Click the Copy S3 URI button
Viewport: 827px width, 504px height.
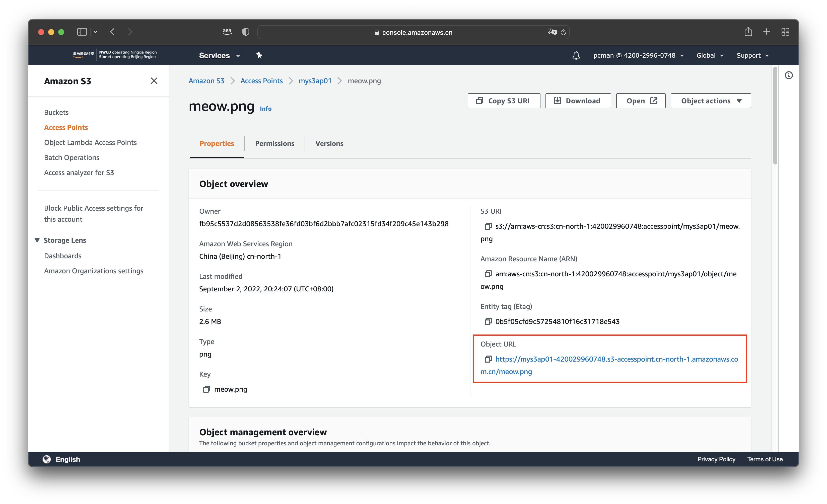[x=503, y=101]
